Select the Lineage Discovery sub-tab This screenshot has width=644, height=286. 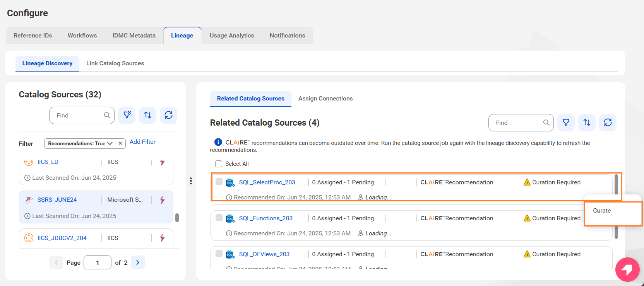[x=47, y=63]
